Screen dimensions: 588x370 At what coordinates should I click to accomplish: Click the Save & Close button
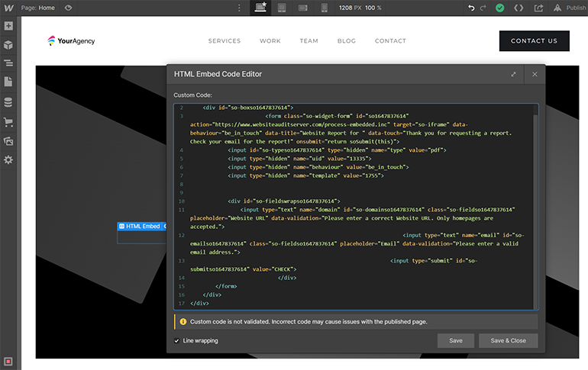(x=508, y=341)
